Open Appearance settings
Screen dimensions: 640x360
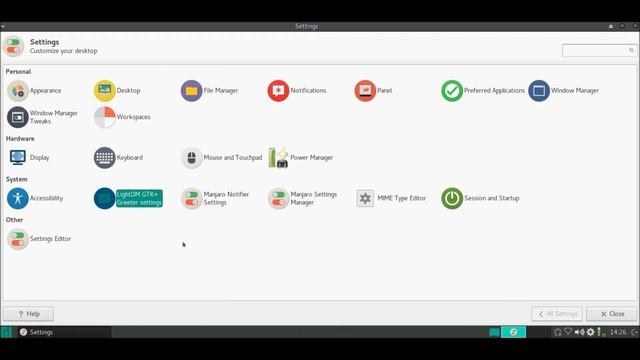[34, 91]
